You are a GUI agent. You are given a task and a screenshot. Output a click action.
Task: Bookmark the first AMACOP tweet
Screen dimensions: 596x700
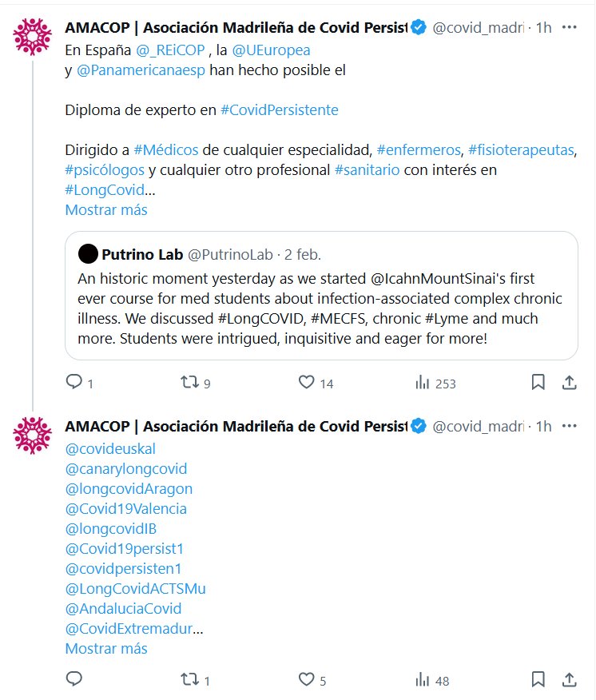pyautogui.click(x=538, y=383)
